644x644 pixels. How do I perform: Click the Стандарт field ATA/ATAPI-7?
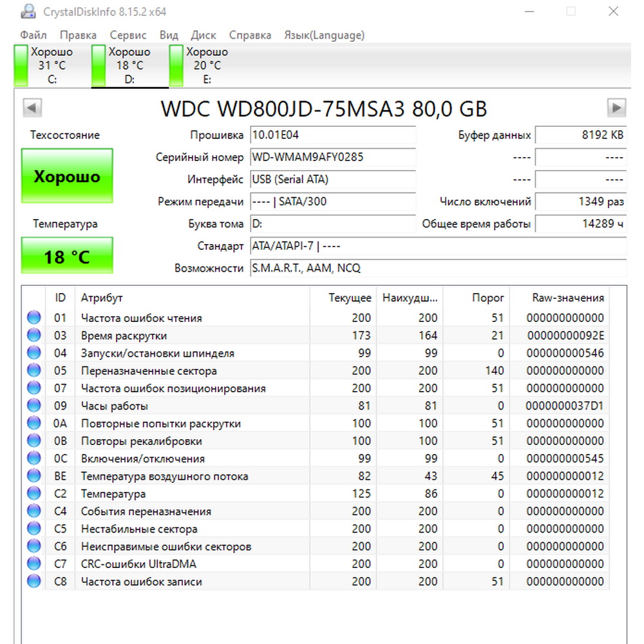tap(438, 245)
